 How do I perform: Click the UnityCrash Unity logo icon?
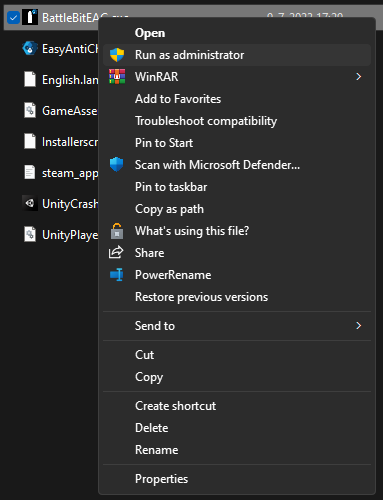pyautogui.click(x=30, y=203)
